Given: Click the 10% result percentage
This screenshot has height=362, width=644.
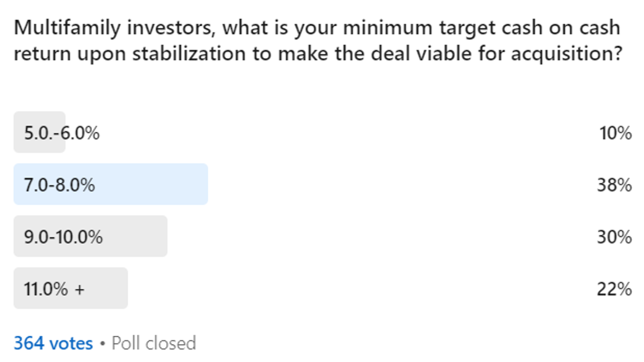Looking at the screenshot, I should [x=615, y=133].
